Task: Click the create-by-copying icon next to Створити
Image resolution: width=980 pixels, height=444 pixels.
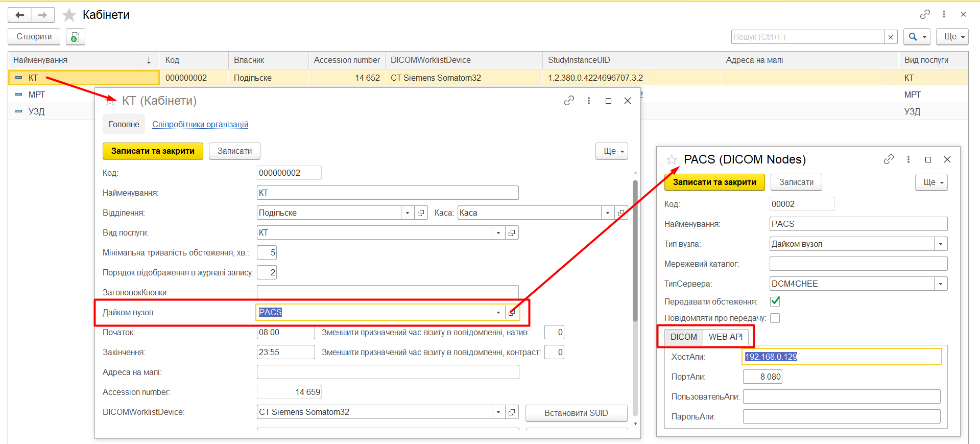Action: tap(75, 37)
